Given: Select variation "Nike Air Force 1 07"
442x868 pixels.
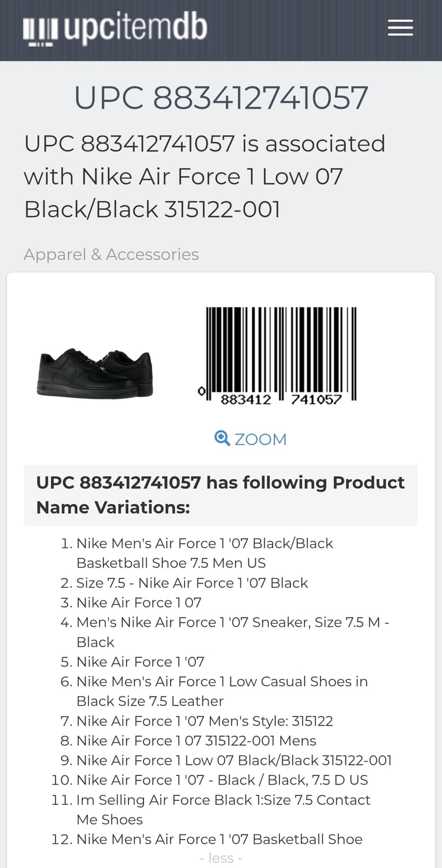Looking at the screenshot, I should pyautogui.click(x=139, y=602).
